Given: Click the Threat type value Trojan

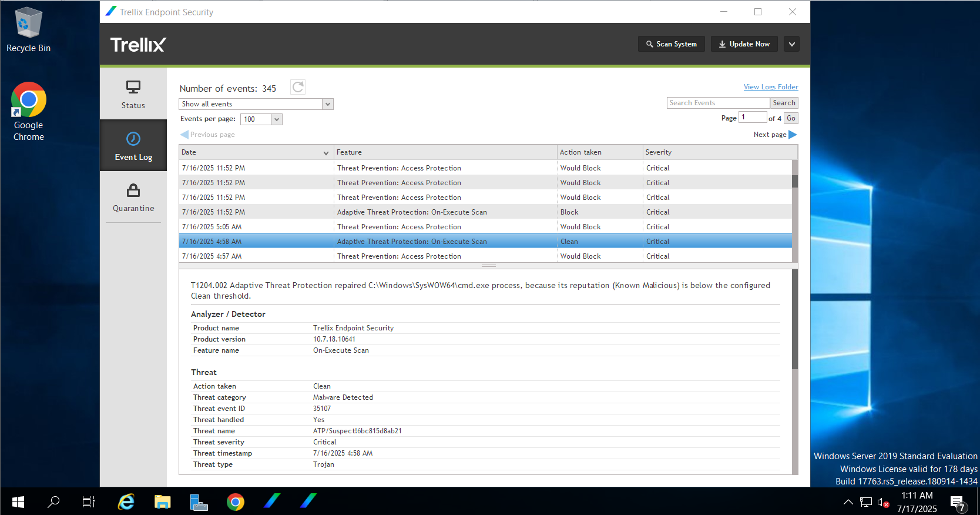Looking at the screenshot, I should click(x=324, y=464).
